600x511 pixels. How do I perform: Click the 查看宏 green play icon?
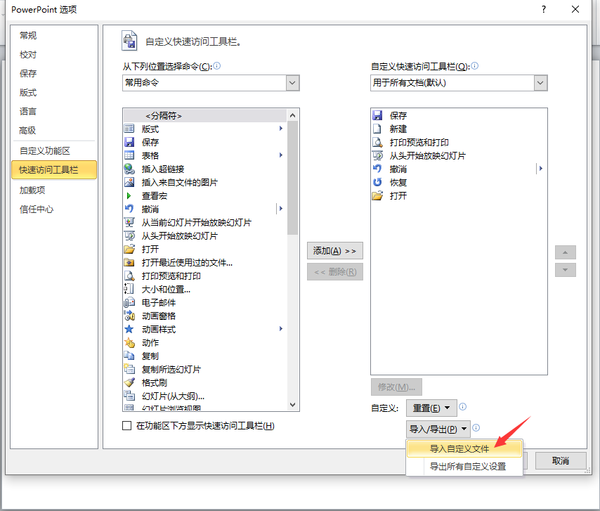click(129, 196)
